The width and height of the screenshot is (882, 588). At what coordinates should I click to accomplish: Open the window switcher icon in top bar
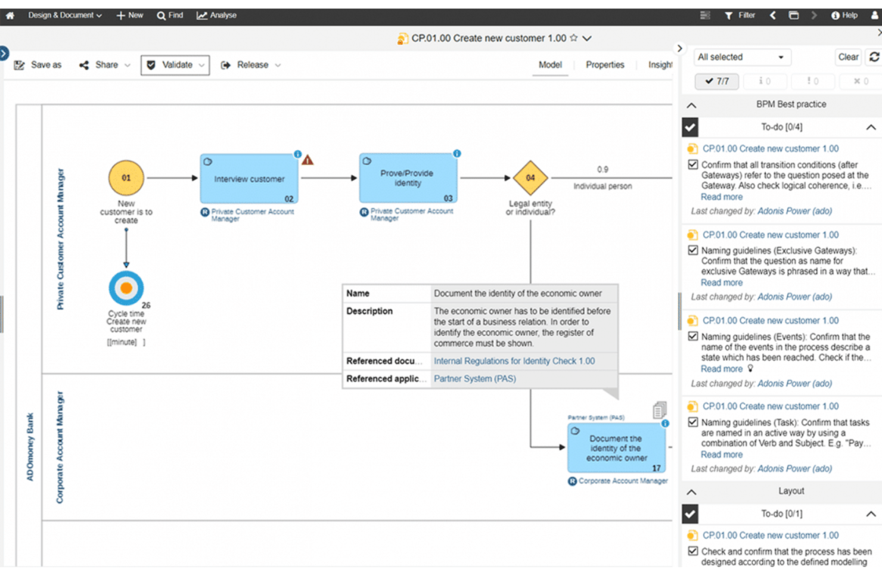[x=794, y=15]
